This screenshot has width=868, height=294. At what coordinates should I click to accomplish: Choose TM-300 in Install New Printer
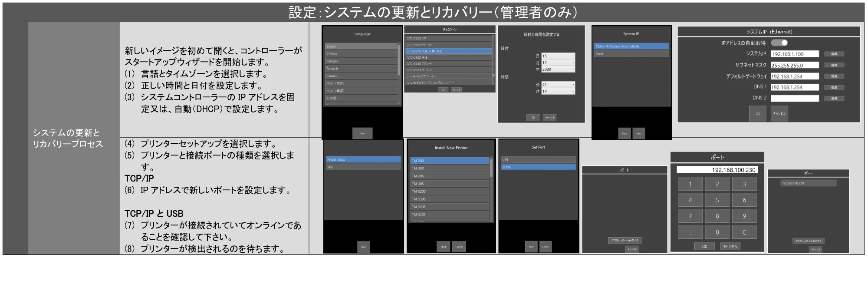[x=450, y=168]
